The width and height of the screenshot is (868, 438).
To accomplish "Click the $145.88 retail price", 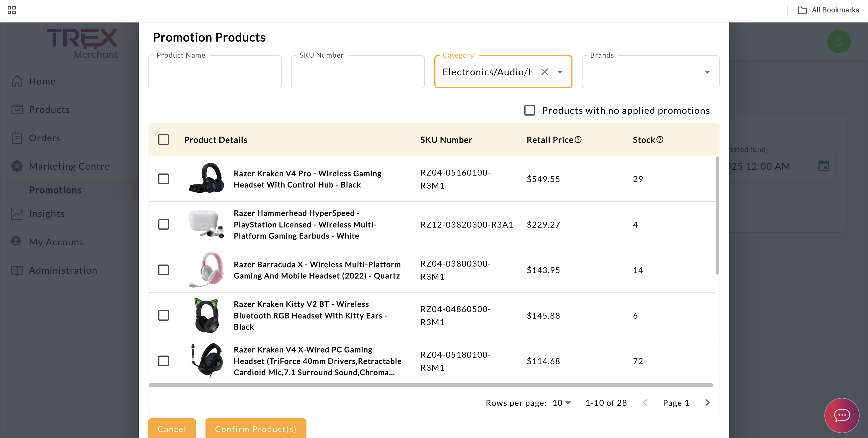I will tap(543, 316).
